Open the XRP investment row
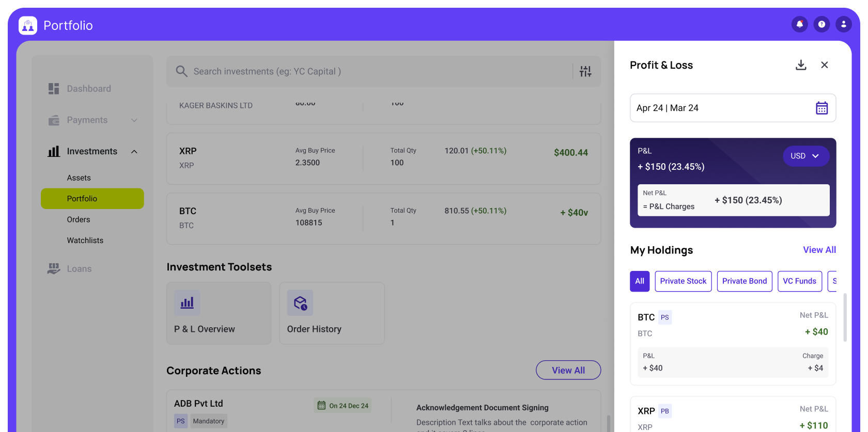Image resolution: width=868 pixels, height=432 pixels. (x=383, y=158)
